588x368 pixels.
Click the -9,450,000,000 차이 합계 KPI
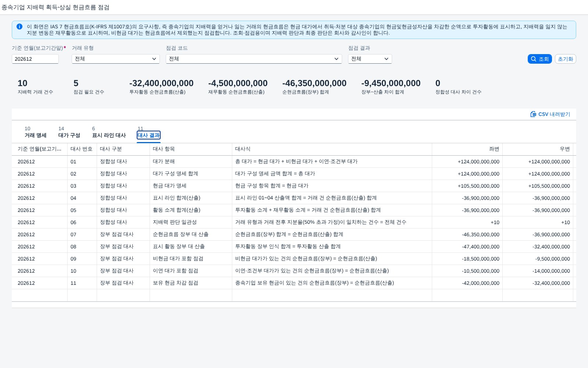(x=391, y=84)
